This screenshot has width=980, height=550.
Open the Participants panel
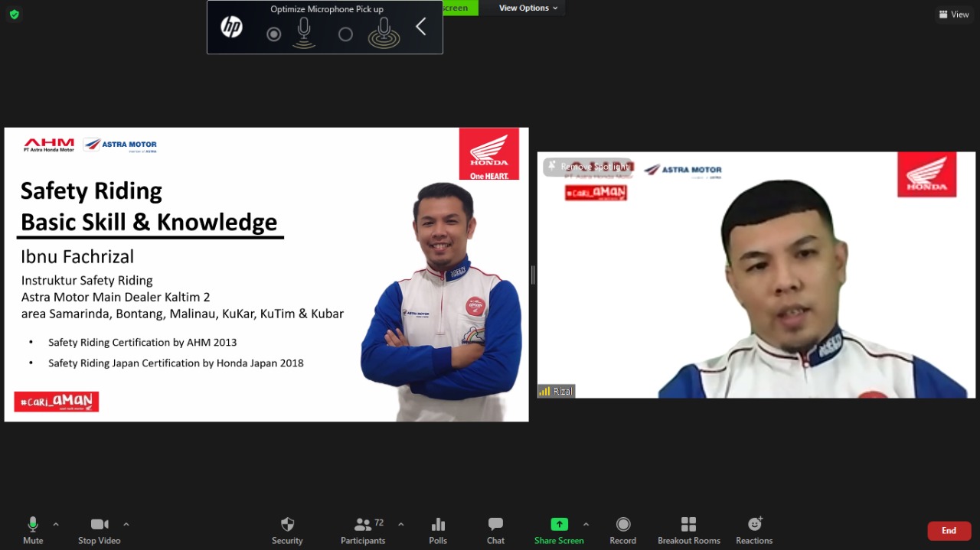(x=363, y=530)
